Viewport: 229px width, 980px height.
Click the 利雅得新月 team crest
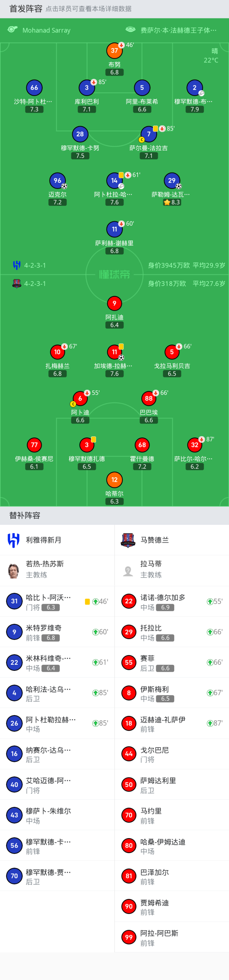click(x=14, y=540)
